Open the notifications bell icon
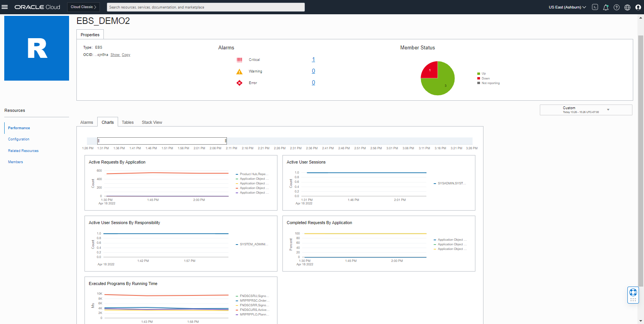This screenshot has width=644, height=324. pyautogui.click(x=606, y=7)
